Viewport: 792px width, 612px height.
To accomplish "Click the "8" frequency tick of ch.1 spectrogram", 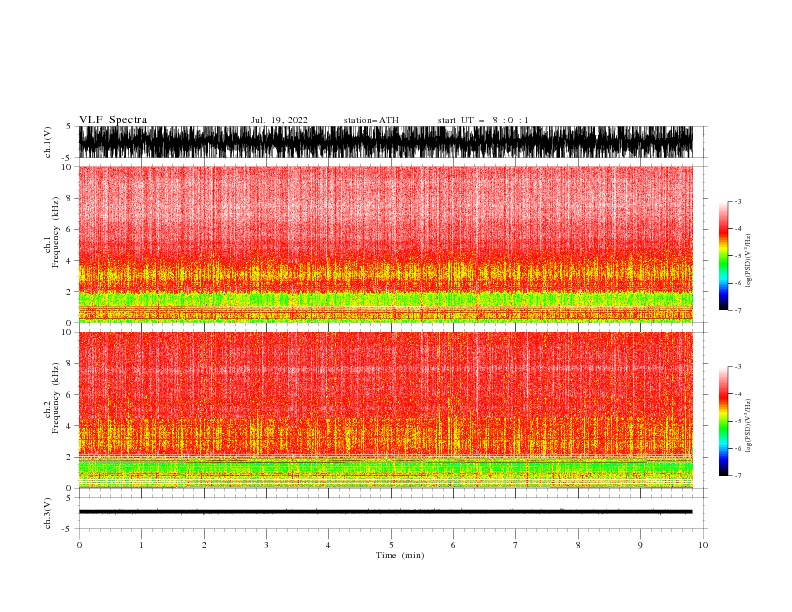I will click(x=69, y=198).
